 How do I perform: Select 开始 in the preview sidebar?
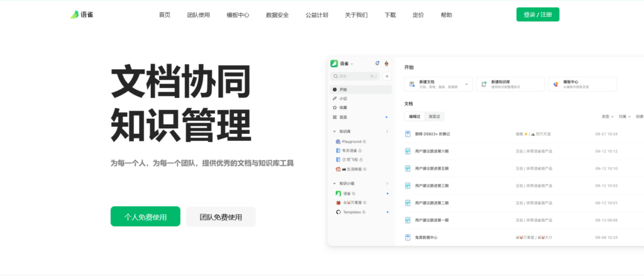coord(360,89)
